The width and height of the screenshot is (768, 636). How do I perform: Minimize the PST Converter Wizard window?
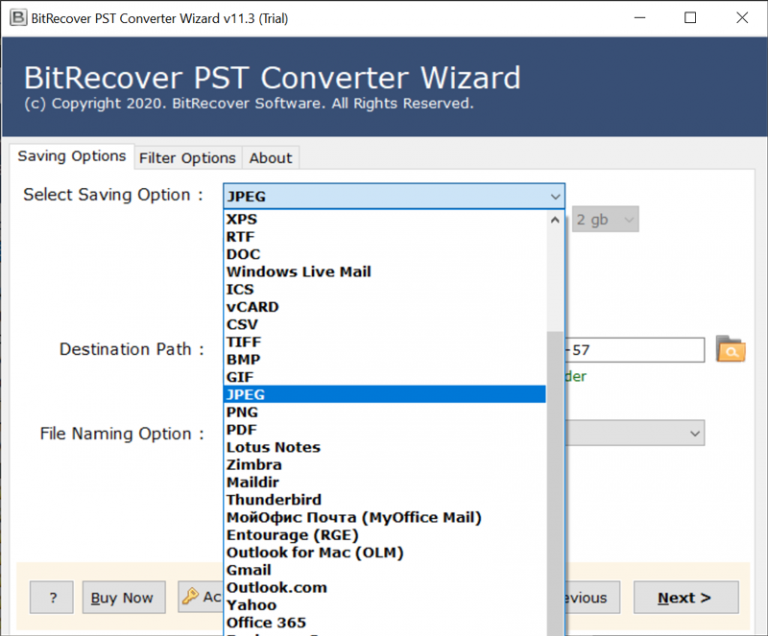640,18
